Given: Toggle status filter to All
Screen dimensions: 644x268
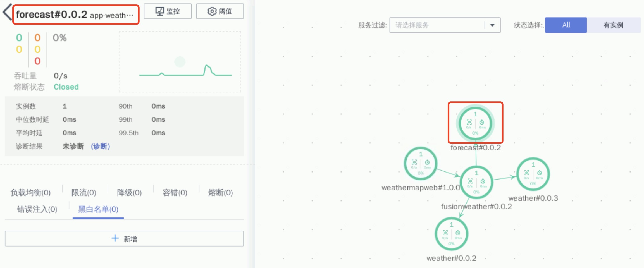Looking at the screenshot, I should coord(566,25).
